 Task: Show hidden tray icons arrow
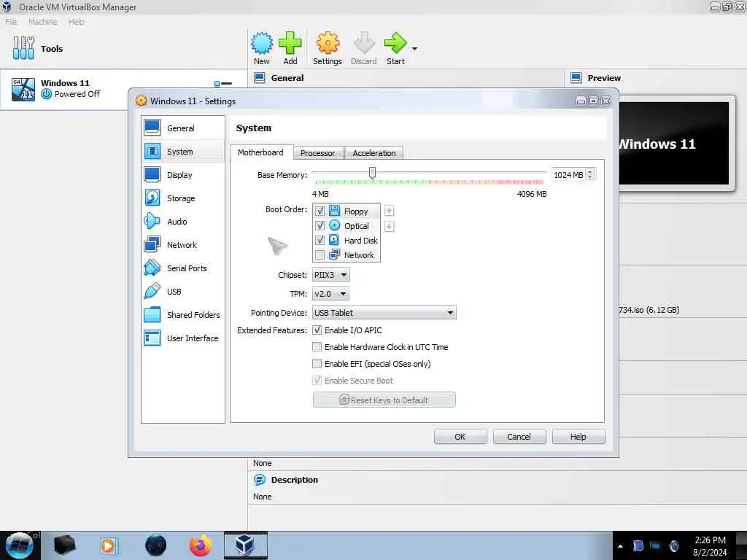620,546
